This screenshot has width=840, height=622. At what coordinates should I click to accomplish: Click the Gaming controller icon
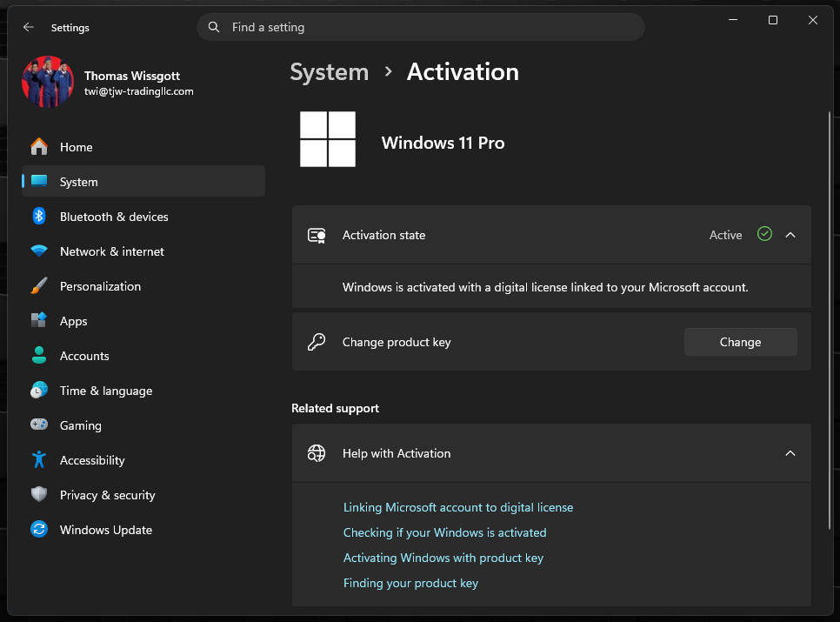point(39,425)
